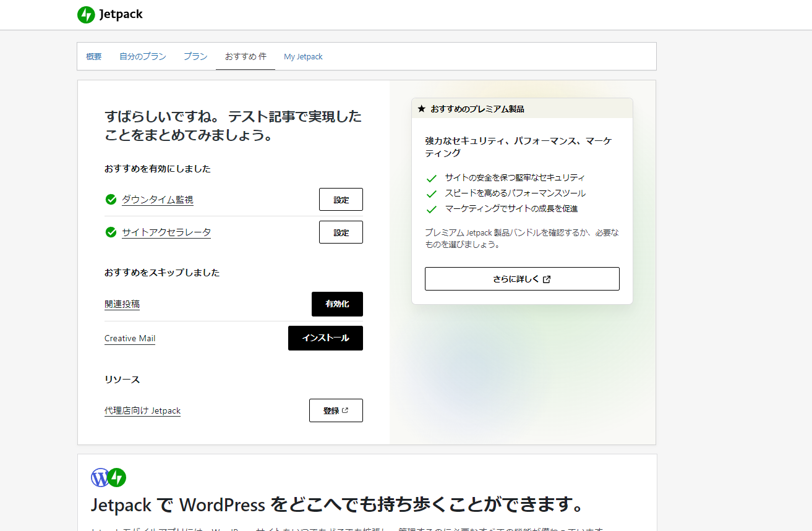Screen dimensions: 812x531
Task: Click the さらに詳しく button
Action: point(522,279)
